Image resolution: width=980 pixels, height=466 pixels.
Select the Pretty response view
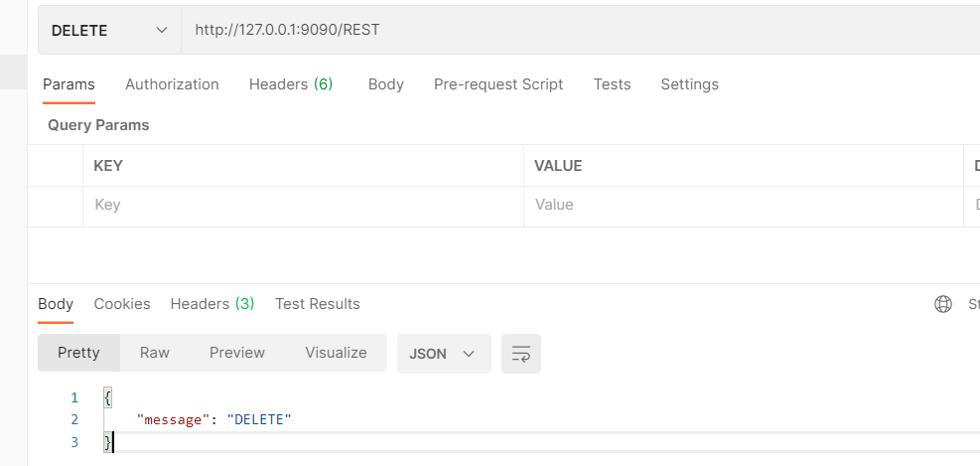click(78, 353)
